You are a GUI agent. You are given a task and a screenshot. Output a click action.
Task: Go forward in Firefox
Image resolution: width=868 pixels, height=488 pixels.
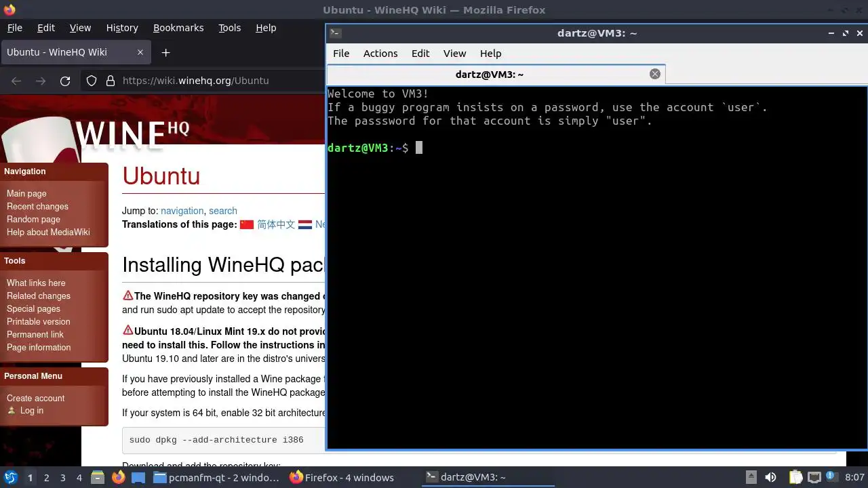[x=41, y=81]
